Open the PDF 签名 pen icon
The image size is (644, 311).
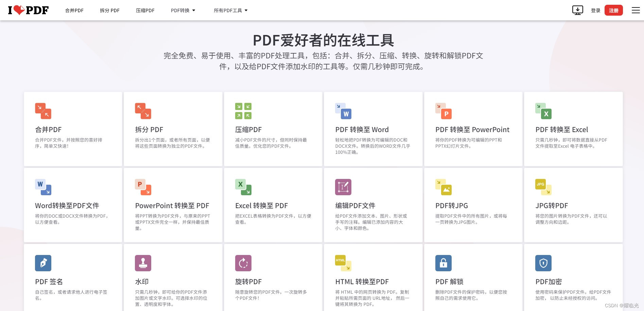coord(43,263)
